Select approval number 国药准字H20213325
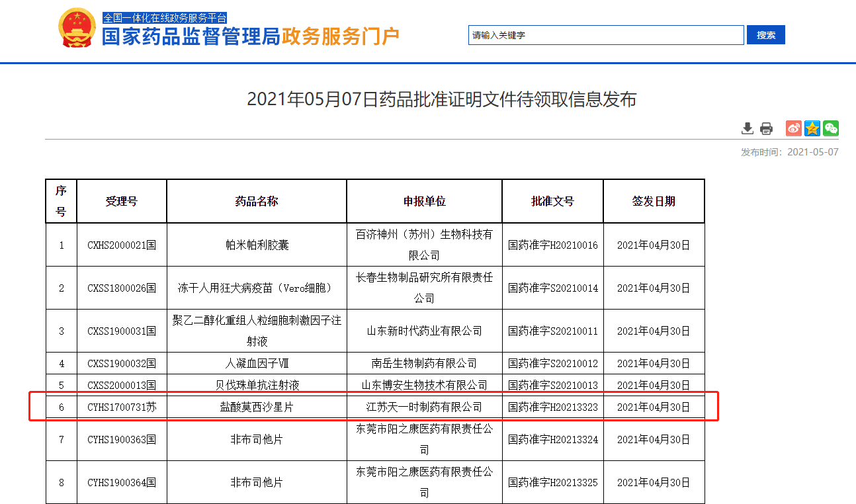Viewport: 856px width, 504px height. click(x=553, y=482)
